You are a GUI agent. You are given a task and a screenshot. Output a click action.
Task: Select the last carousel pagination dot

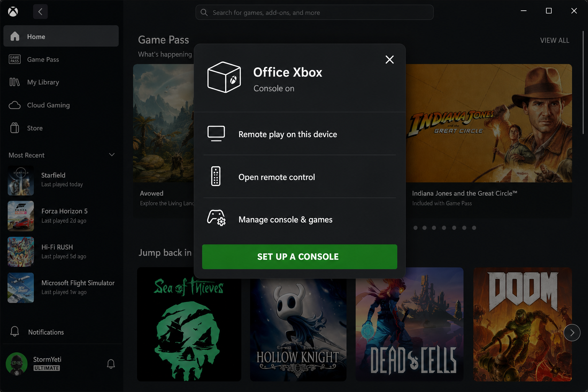click(474, 228)
